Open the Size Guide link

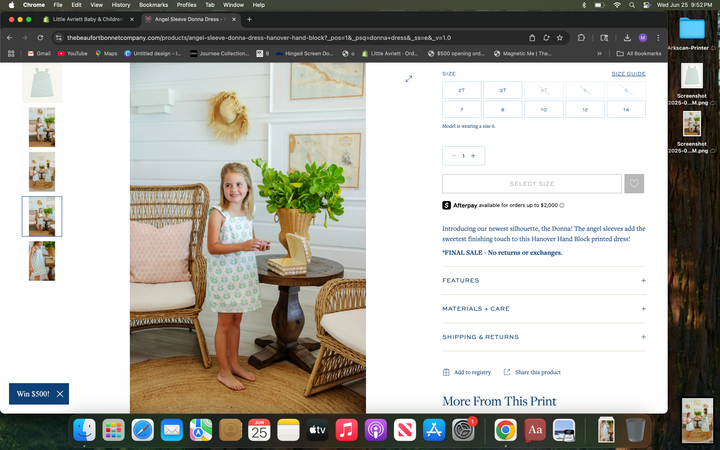coord(628,74)
